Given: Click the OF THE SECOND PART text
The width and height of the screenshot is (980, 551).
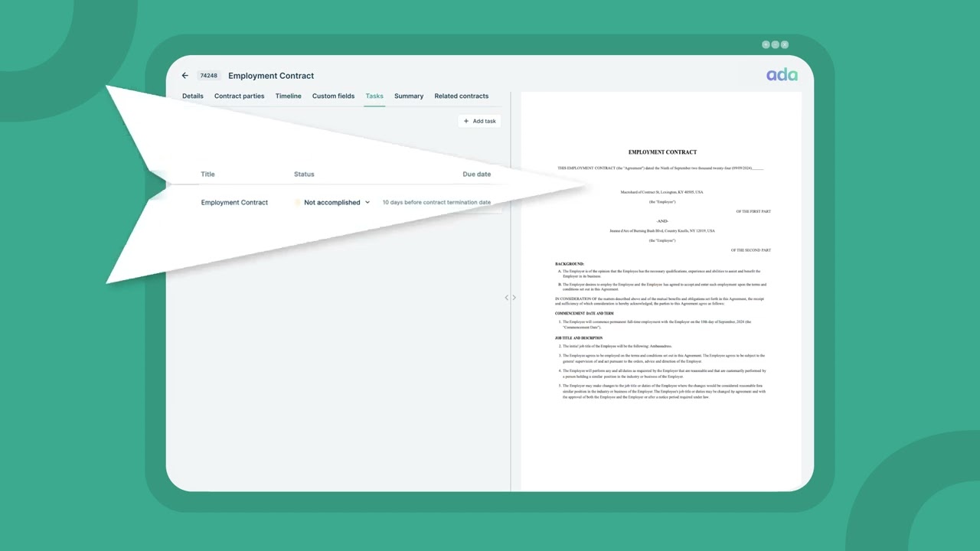Looking at the screenshot, I should [750, 250].
